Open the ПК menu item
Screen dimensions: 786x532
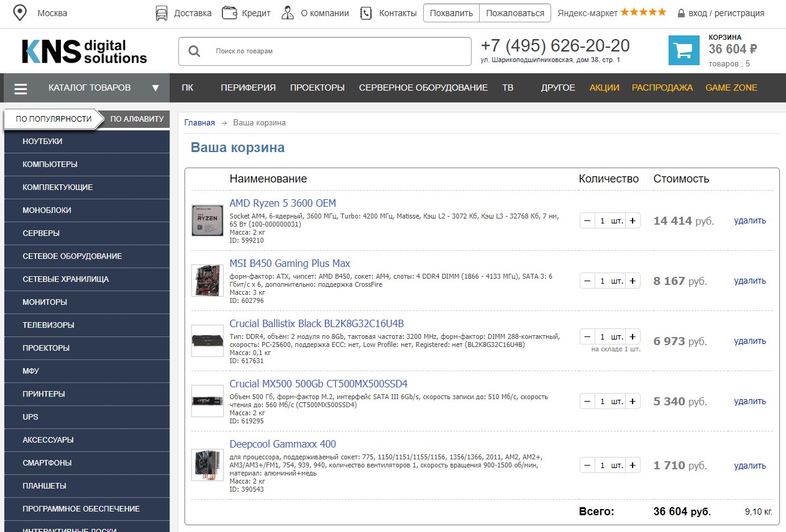click(x=188, y=88)
